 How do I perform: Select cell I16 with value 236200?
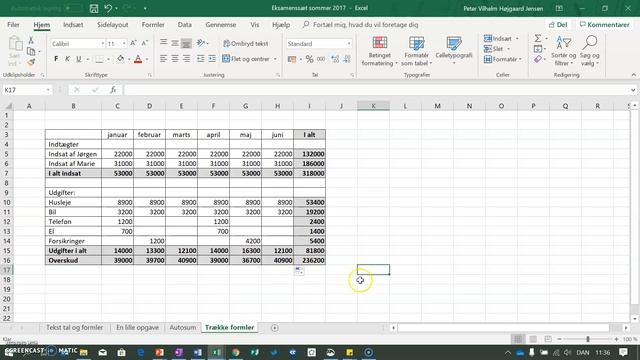coord(309,260)
